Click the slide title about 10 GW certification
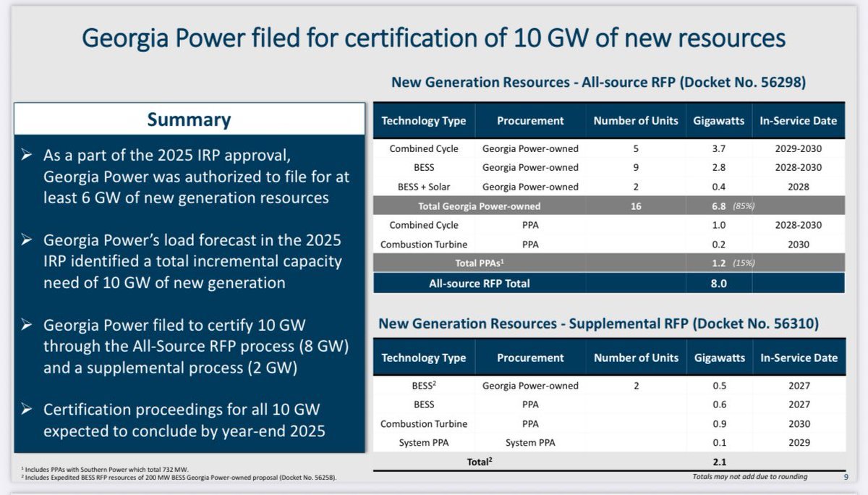This screenshot has width=868, height=495. [434, 37]
